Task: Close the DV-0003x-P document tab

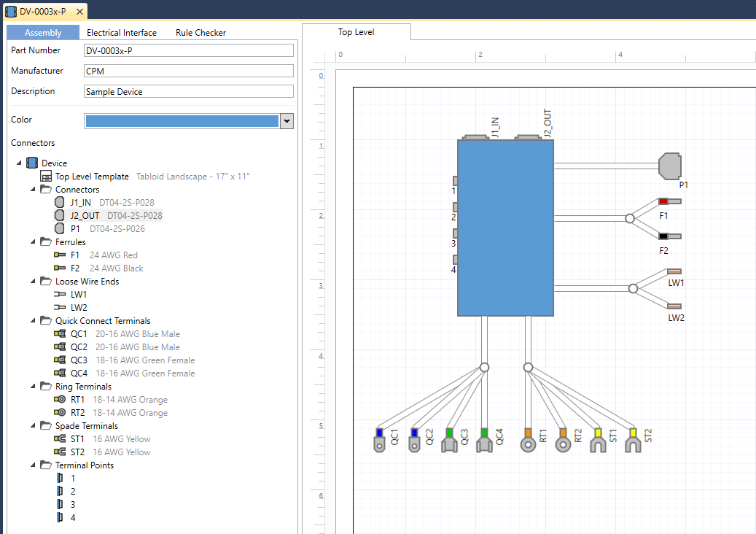Action: pos(79,12)
